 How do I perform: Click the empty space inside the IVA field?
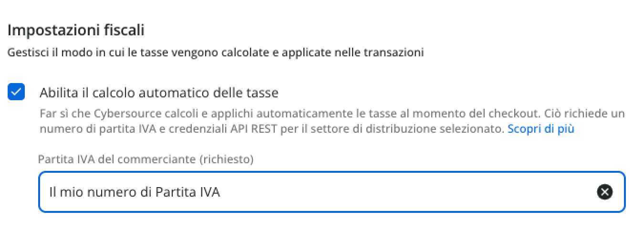[405, 192]
